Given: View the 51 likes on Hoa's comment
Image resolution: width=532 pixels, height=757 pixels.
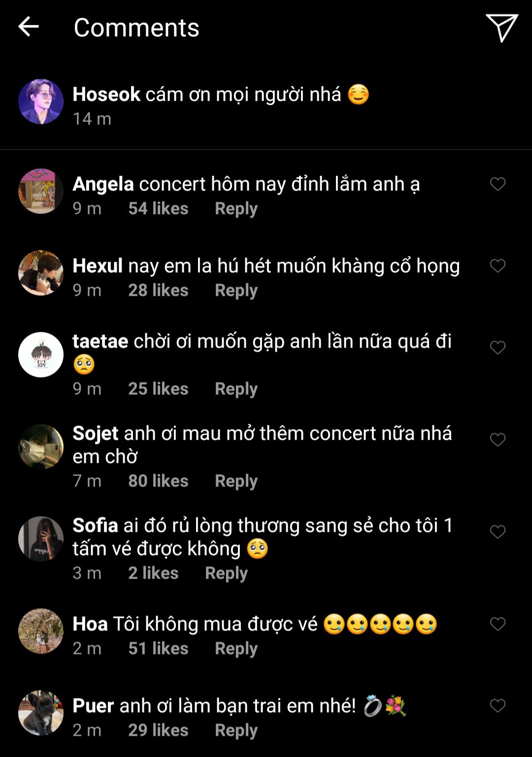Looking at the screenshot, I should tap(158, 649).
